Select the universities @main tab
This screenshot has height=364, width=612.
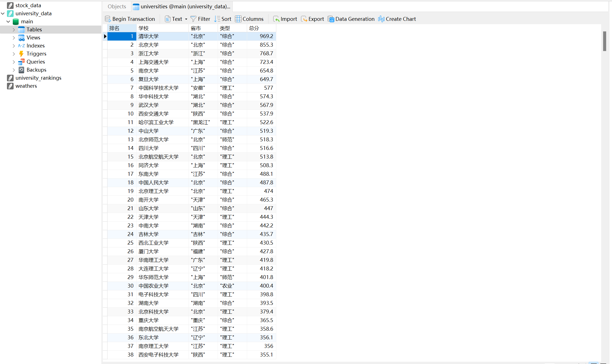(182, 6)
